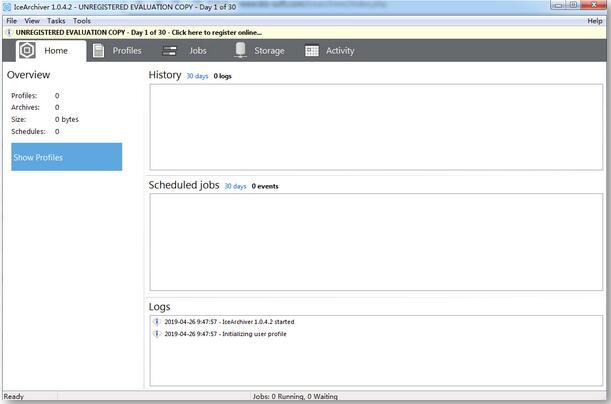The height and width of the screenshot is (404, 611).
Task: Open the Tasks menu
Action: (56, 21)
